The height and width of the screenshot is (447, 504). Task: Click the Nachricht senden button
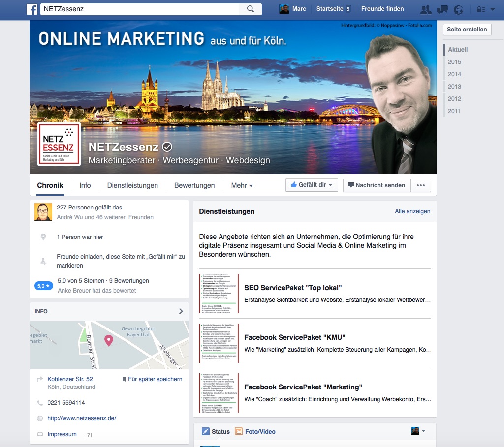377,185
